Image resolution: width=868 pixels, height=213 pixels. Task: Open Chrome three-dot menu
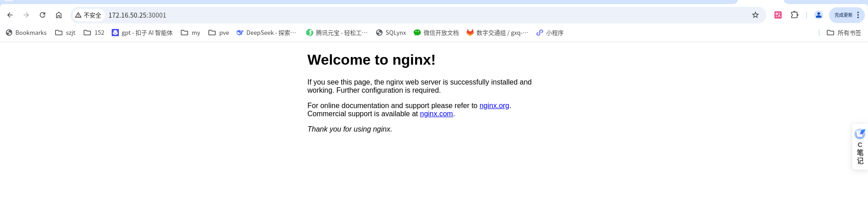pos(858,15)
